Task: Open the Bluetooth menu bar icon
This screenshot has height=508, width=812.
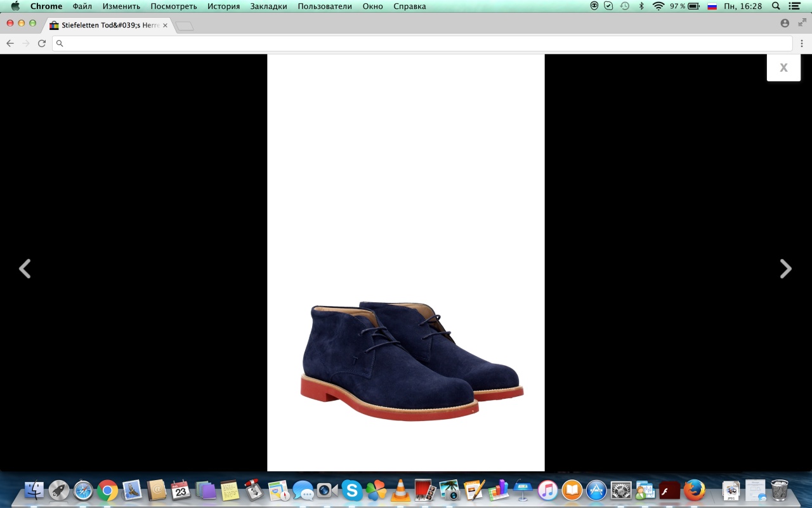Action: coord(641,6)
